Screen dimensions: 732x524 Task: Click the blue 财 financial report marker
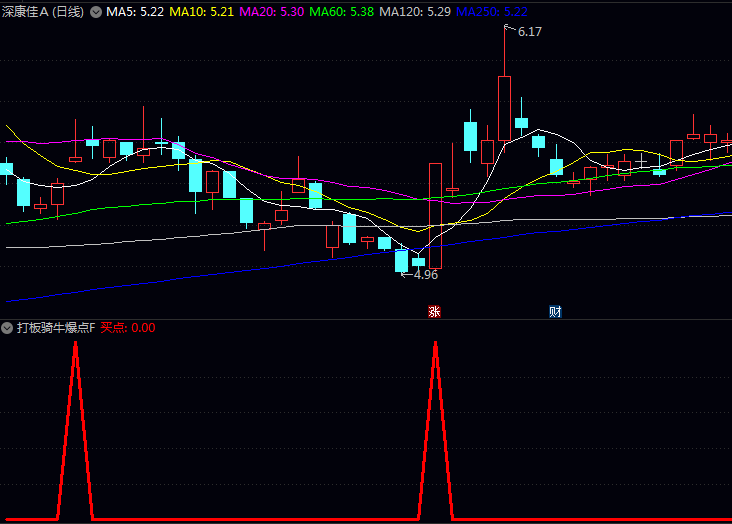(555, 311)
